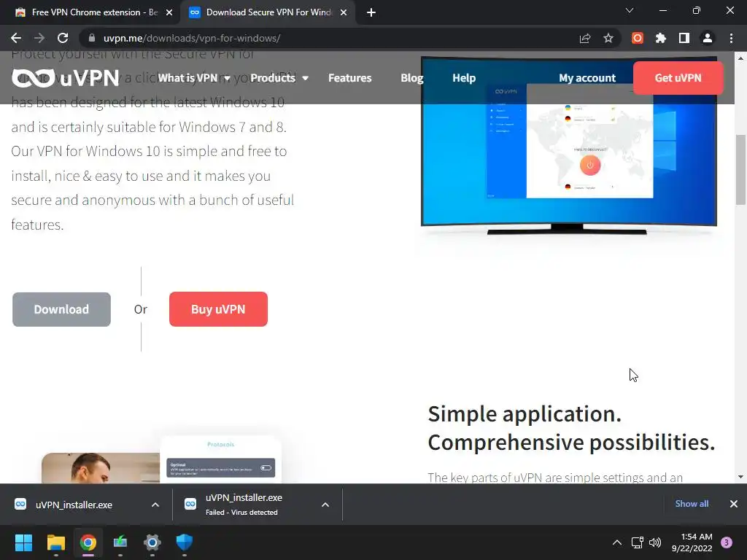
Task: Click the scrollbar down arrow
Action: click(x=740, y=477)
